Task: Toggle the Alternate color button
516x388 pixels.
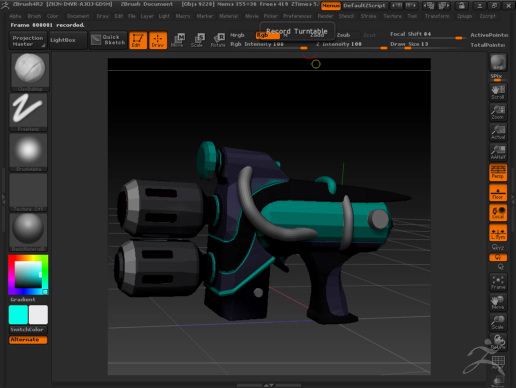Action: click(x=28, y=340)
